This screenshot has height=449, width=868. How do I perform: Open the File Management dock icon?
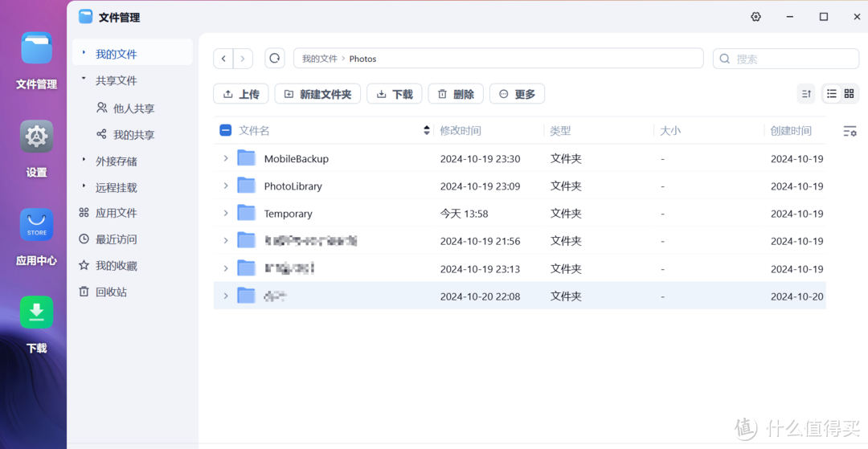coord(36,47)
